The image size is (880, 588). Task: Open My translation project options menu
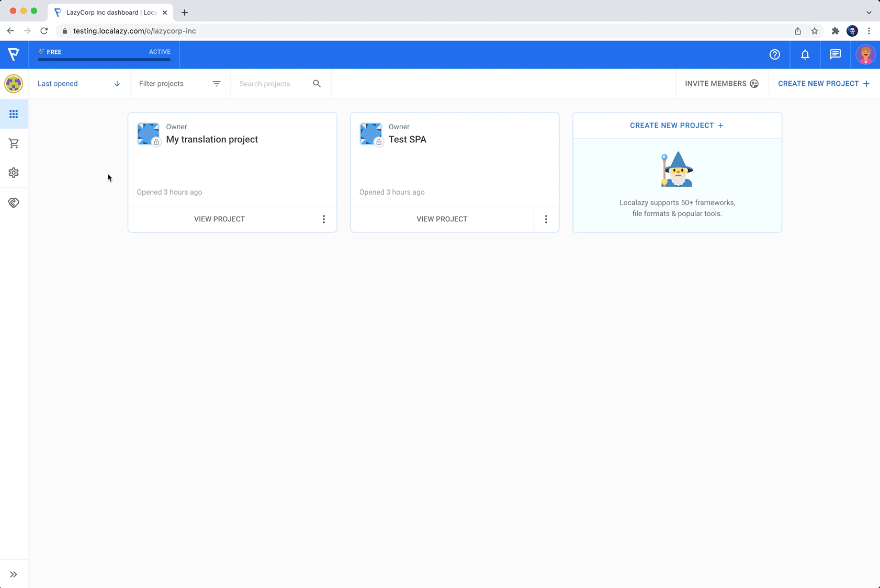pos(323,219)
